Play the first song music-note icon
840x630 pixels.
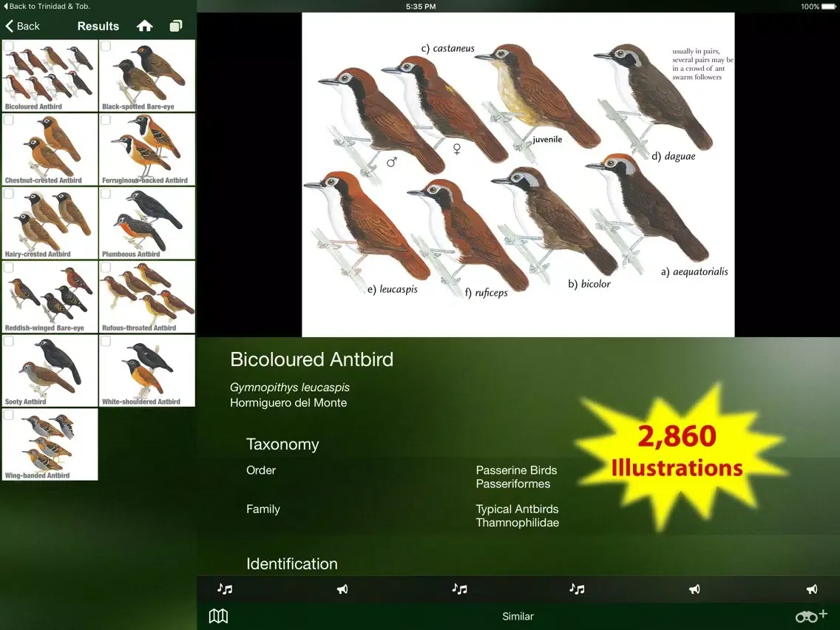click(x=225, y=589)
